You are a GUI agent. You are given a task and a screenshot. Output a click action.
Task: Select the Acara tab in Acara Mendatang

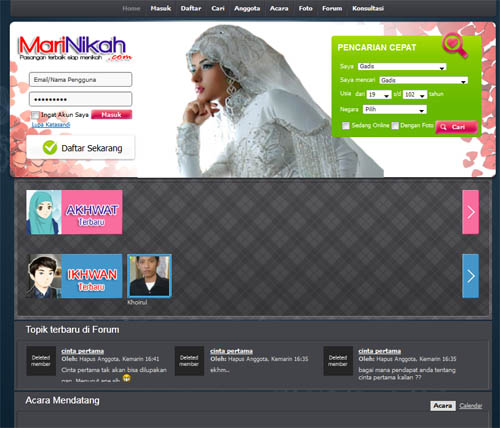tap(443, 406)
